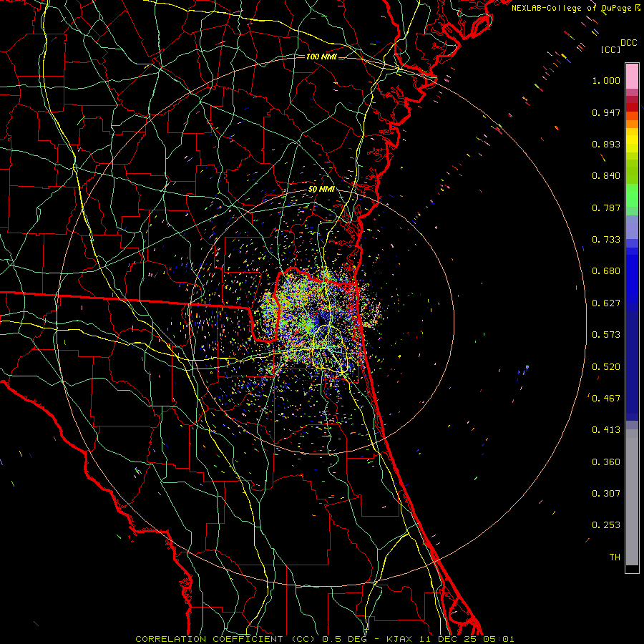Viewport: 644px width, 644px height.
Task: Select the 0.467 value on the color scale
Action: tap(606, 399)
